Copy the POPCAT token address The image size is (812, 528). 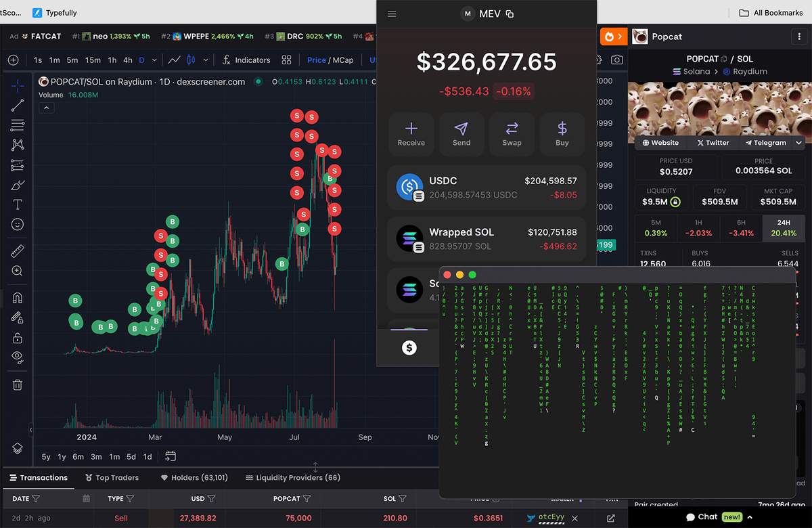coord(724,60)
